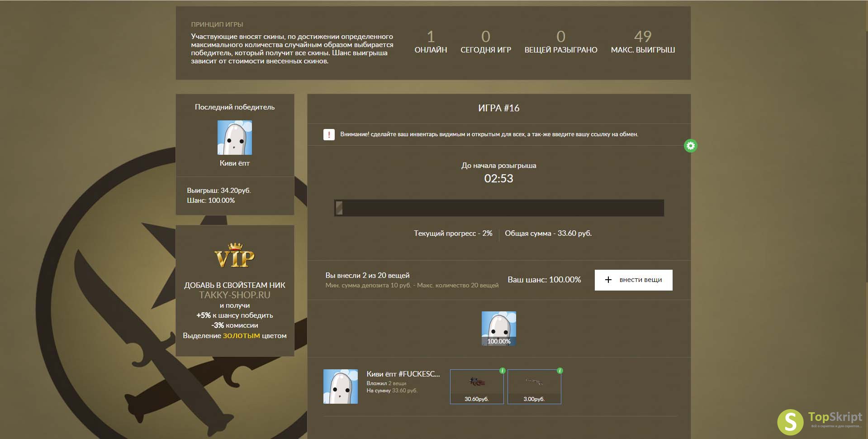Open the green settings gear icon

(x=690, y=146)
